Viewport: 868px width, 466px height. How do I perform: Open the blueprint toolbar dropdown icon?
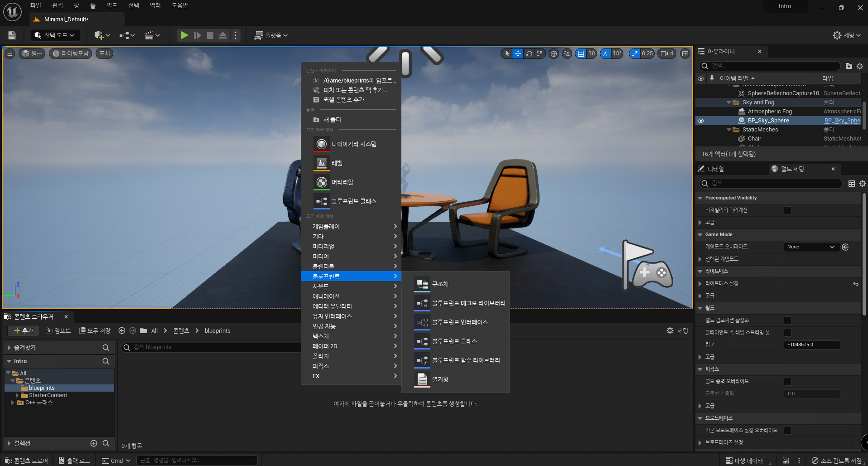[127, 35]
